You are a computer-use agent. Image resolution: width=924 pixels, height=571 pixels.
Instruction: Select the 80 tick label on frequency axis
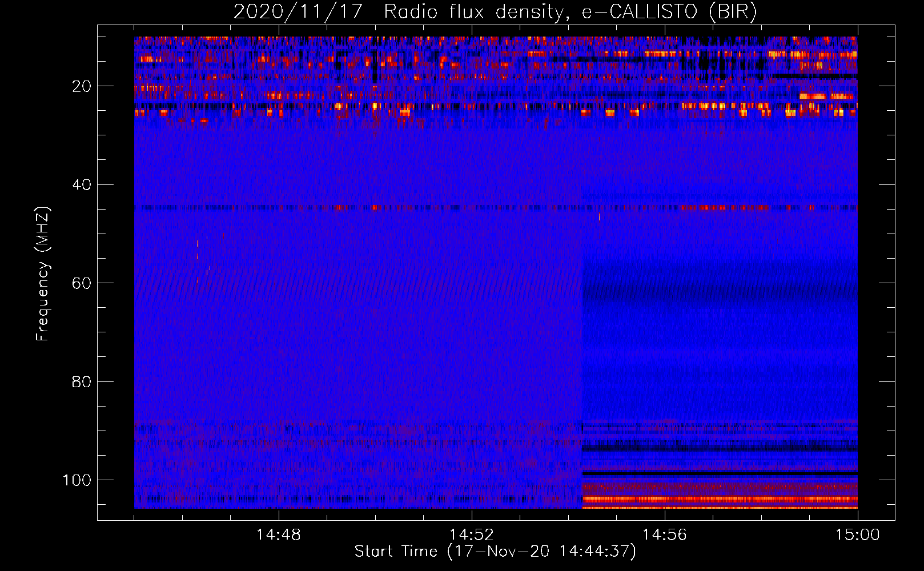pos(82,381)
